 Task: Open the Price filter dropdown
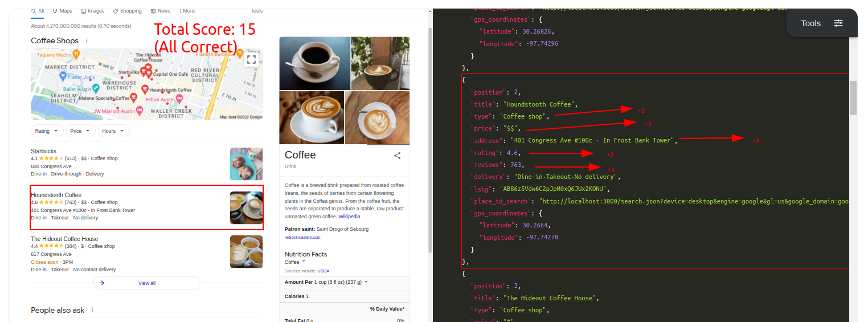(x=80, y=131)
